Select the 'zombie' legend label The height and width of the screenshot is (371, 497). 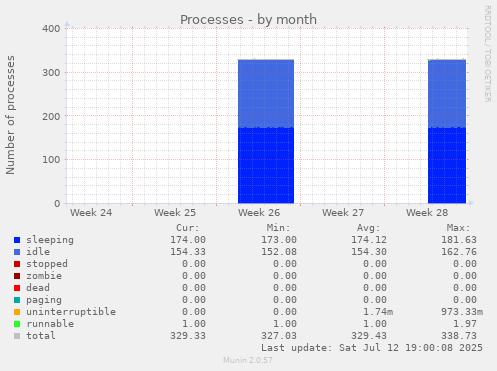44,276
